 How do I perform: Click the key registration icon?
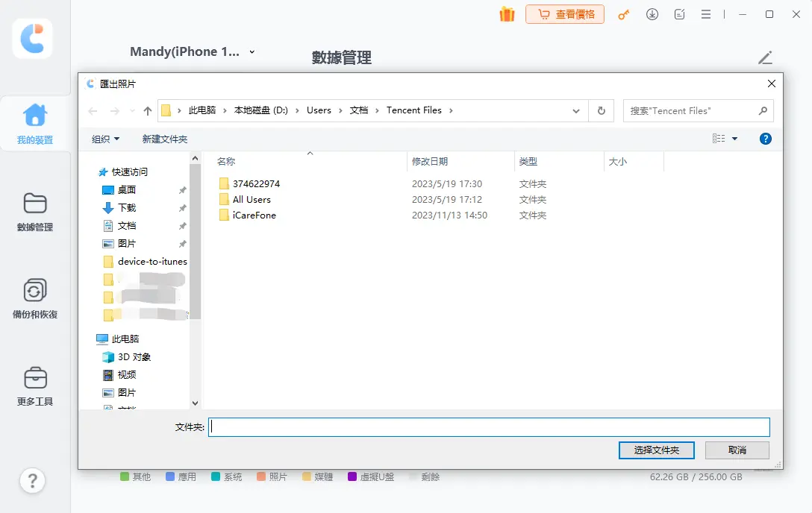click(623, 14)
